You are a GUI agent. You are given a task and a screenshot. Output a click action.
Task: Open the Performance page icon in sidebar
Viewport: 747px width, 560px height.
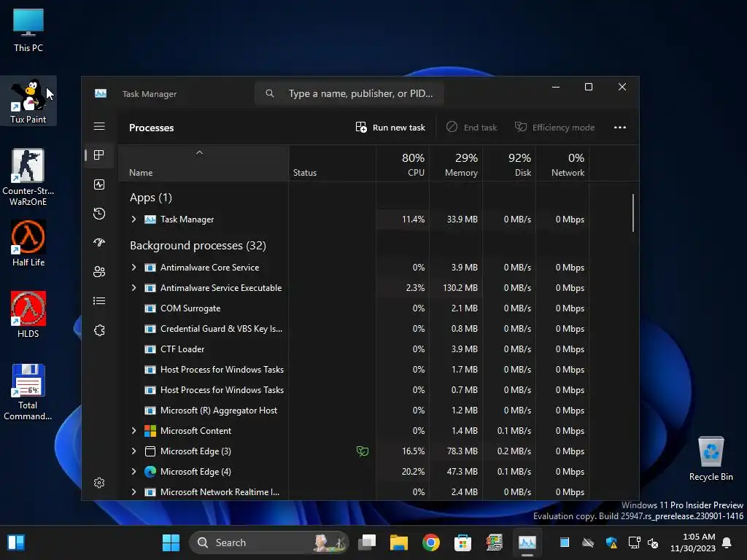99,184
